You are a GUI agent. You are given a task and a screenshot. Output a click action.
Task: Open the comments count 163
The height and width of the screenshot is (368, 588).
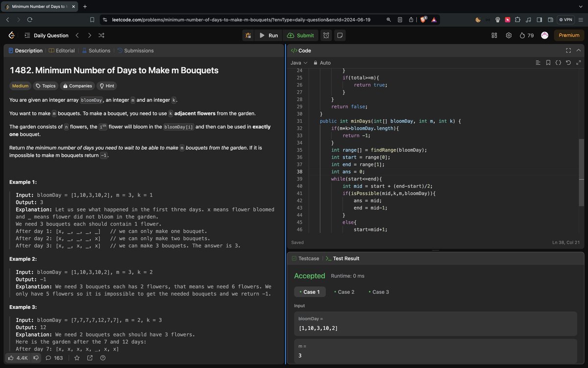[x=54, y=358]
